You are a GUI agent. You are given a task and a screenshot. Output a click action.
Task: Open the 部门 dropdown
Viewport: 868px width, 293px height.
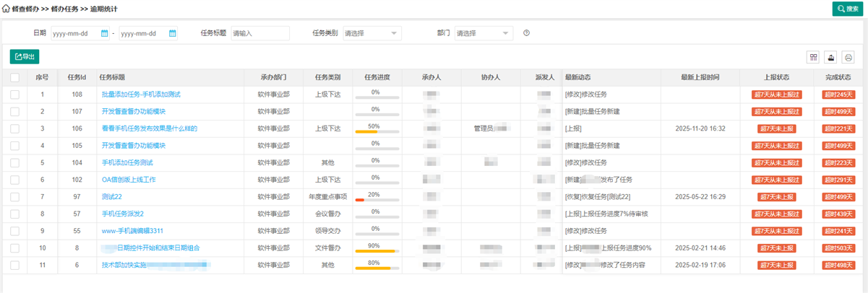484,33
